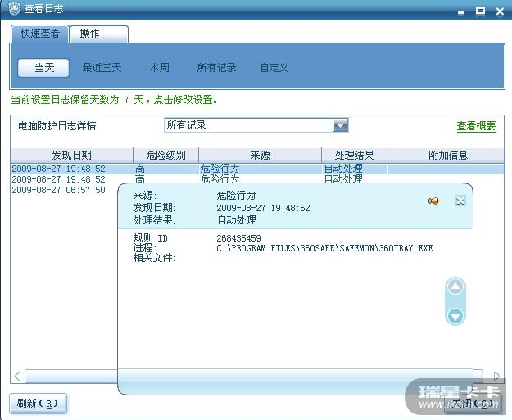Select the 2009-08-27 06:57:50 log row
Viewport: 512px width, 420px height.
[59, 190]
